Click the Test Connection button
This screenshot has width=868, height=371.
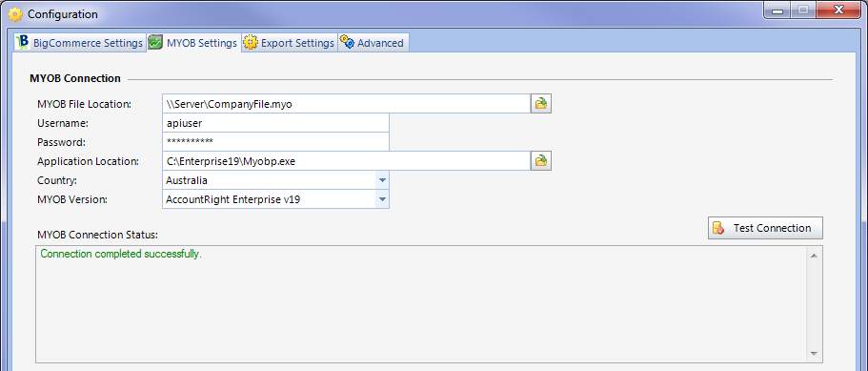click(x=765, y=228)
